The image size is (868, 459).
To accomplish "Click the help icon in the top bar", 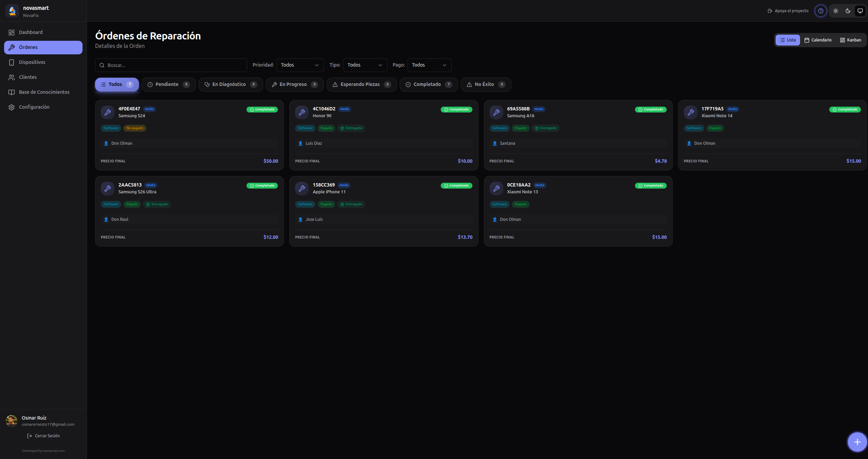I will 821,11.
